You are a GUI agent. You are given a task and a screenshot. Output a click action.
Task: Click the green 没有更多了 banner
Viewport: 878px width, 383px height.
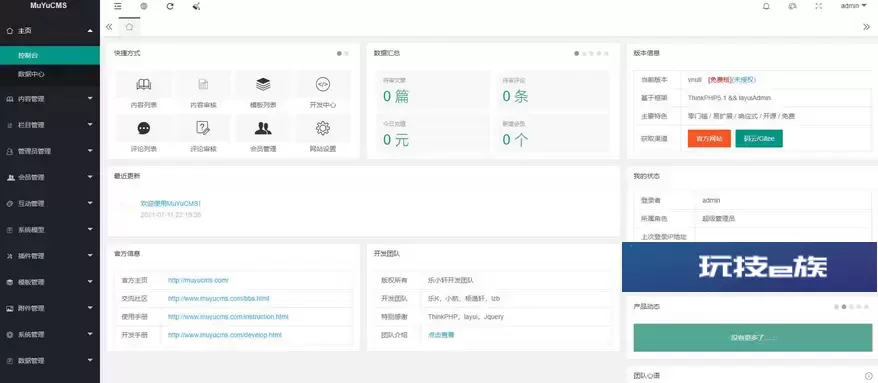tap(753, 338)
